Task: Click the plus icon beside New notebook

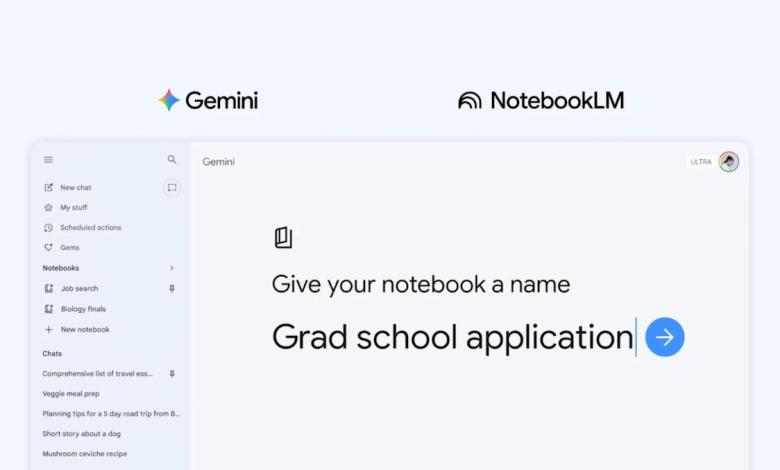Action: point(49,329)
